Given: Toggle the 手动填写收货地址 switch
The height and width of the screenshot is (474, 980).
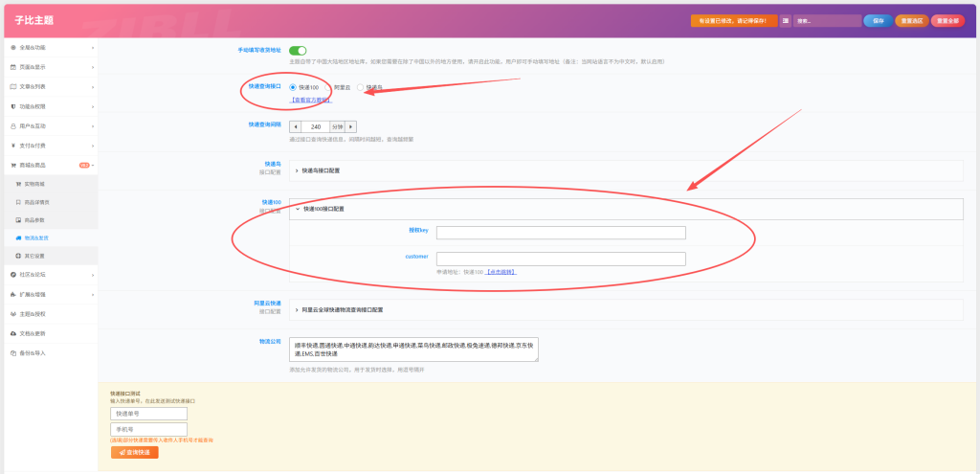Looking at the screenshot, I should tap(298, 51).
